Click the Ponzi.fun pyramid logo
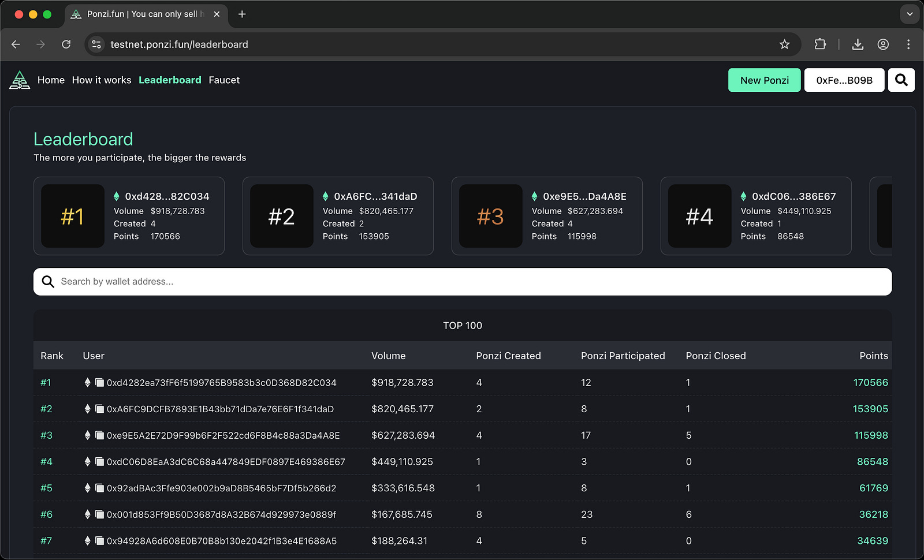The height and width of the screenshot is (560, 924). 20,80
